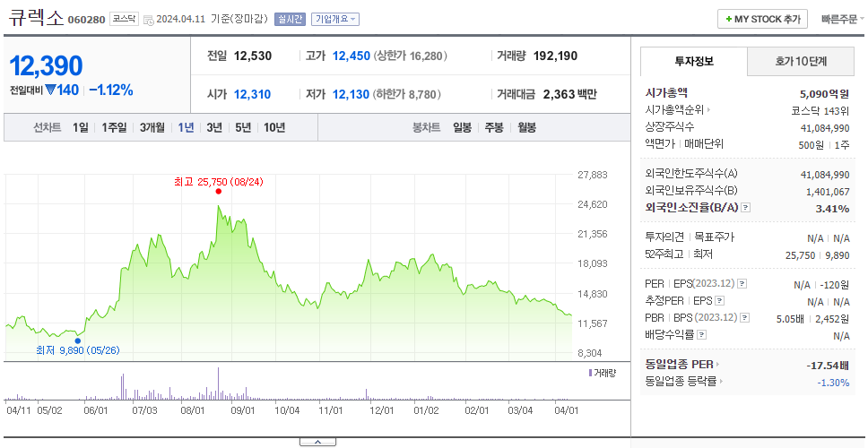Open help icon next to 추정PER EPS
The width and height of the screenshot is (868, 448).
point(719,301)
